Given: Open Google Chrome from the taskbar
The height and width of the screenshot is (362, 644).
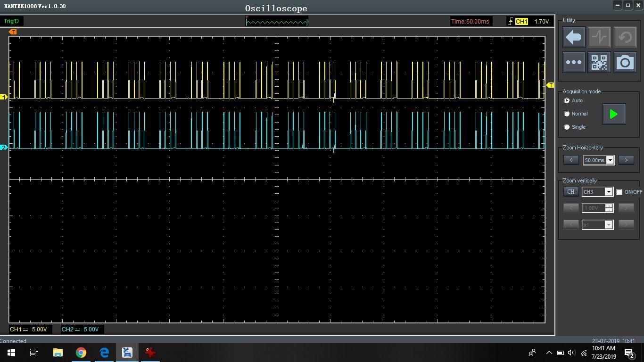Looking at the screenshot, I should coord(81,353).
